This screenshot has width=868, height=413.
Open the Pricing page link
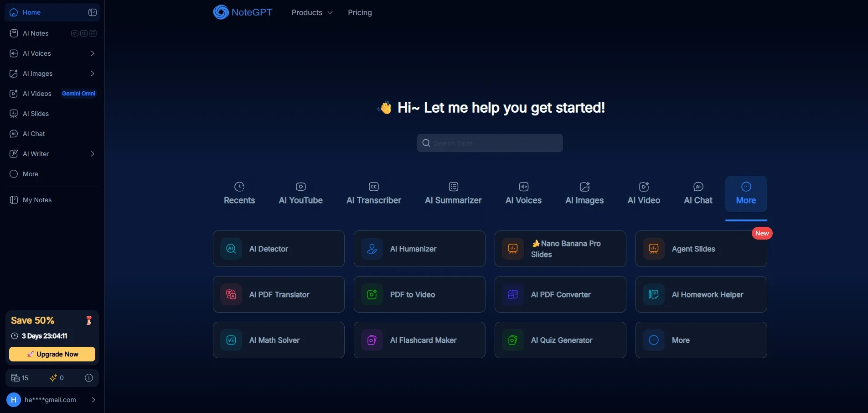[360, 12]
